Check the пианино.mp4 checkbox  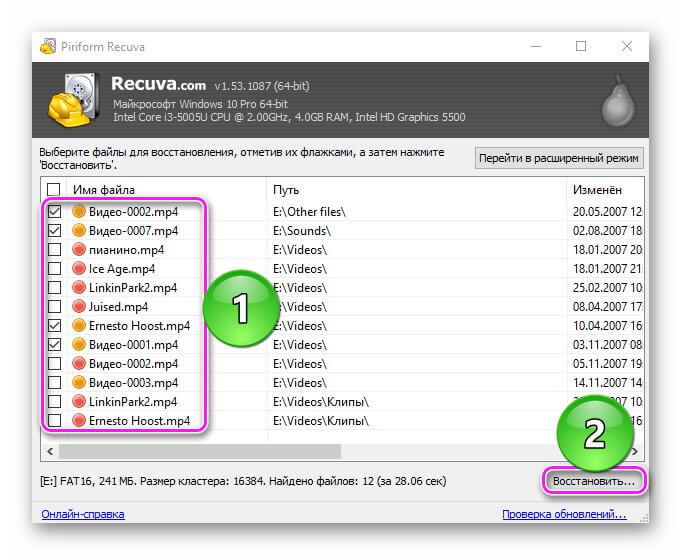(54, 249)
